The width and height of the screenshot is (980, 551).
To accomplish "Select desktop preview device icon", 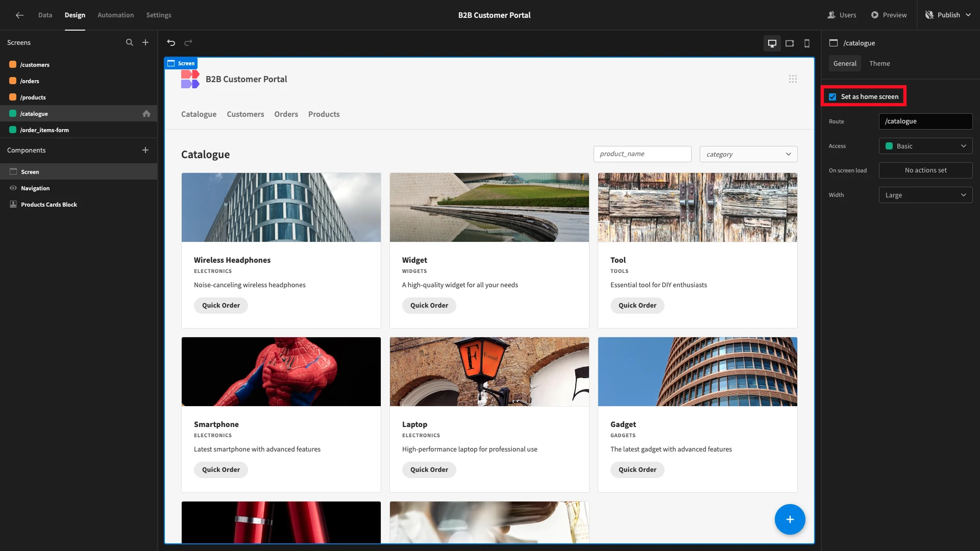I will [x=772, y=43].
